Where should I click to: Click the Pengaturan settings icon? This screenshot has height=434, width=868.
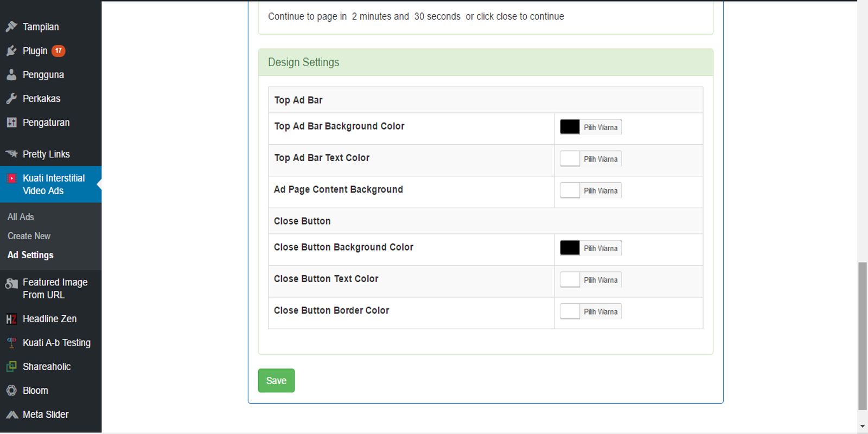(11, 123)
